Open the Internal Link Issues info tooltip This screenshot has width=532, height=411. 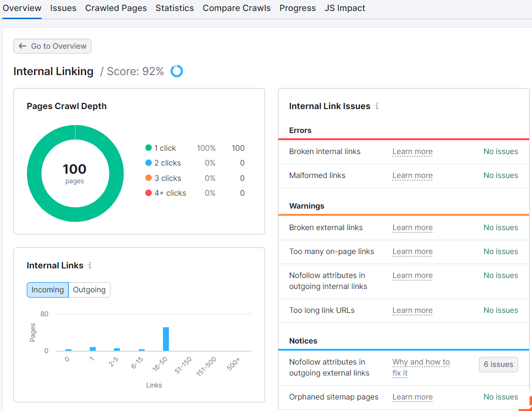coord(377,106)
